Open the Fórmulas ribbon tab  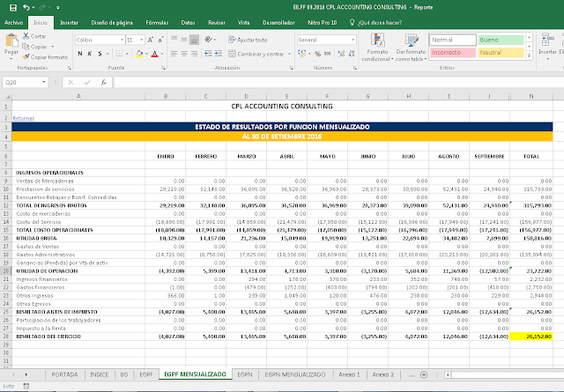157,20
